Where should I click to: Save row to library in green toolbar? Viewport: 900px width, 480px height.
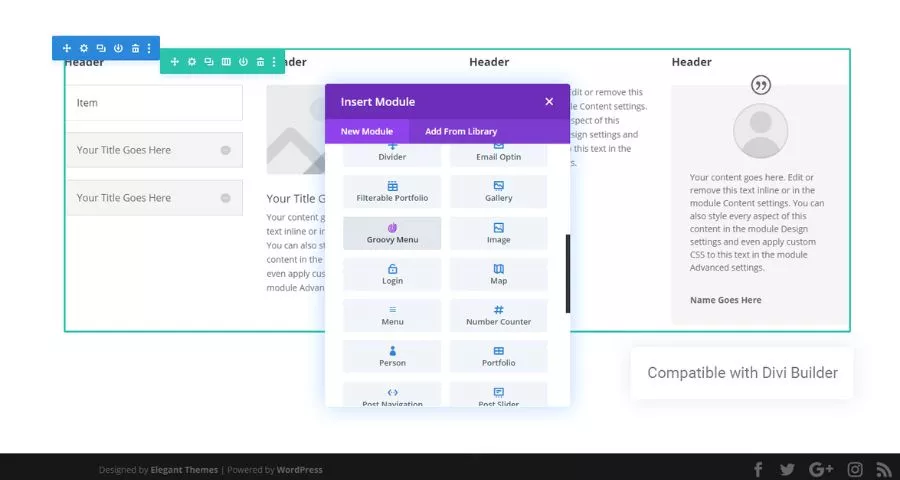pos(243,61)
